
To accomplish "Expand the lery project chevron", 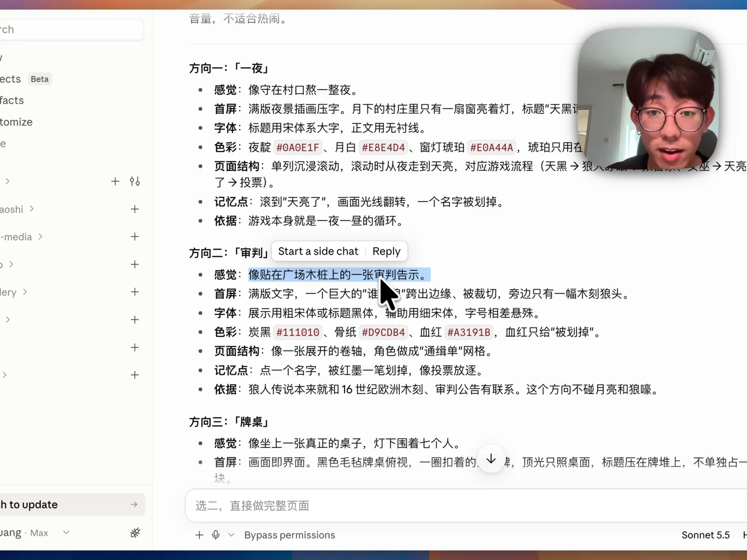I will (x=25, y=292).
